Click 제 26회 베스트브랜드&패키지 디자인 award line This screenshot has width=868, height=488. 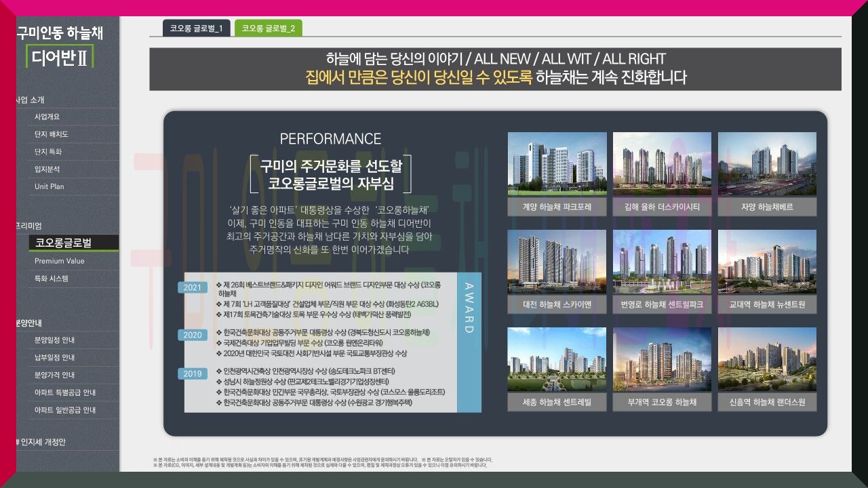click(x=328, y=289)
